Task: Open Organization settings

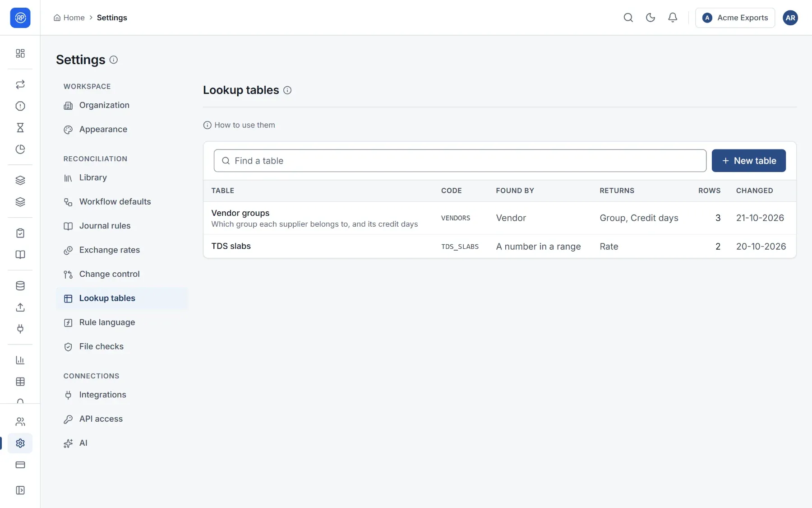Action: click(x=122, y=105)
